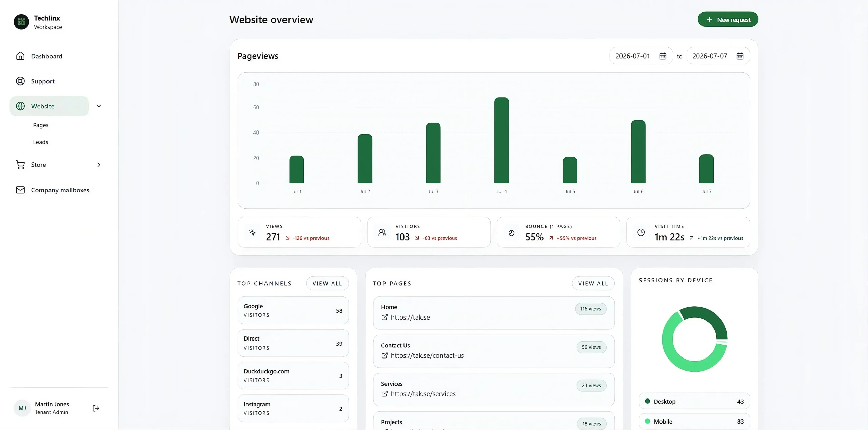Image resolution: width=868 pixels, height=430 pixels.
Task: Click the external link icon for contact-us URL
Action: tap(384, 355)
